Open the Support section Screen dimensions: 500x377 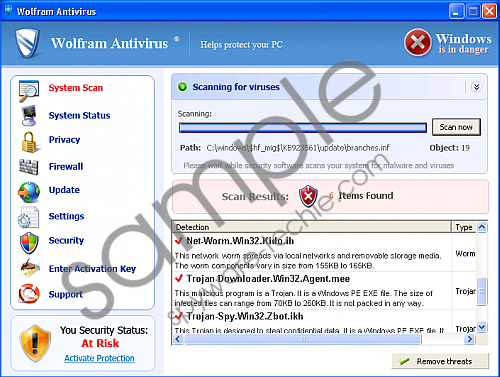[x=65, y=294]
